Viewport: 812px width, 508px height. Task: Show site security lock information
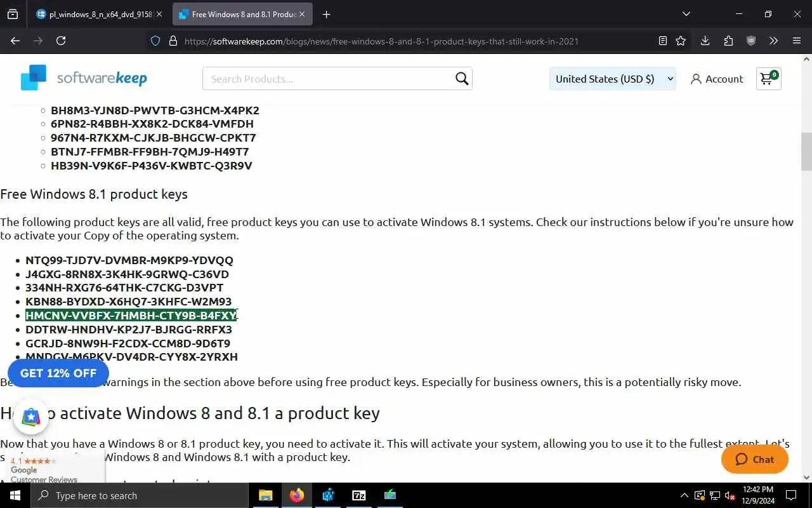pyautogui.click(x=173, y=41)
